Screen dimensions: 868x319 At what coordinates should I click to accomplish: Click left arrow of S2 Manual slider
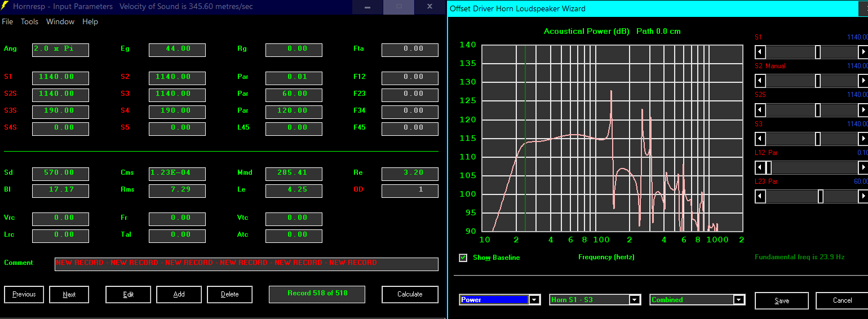click(760, 81)
